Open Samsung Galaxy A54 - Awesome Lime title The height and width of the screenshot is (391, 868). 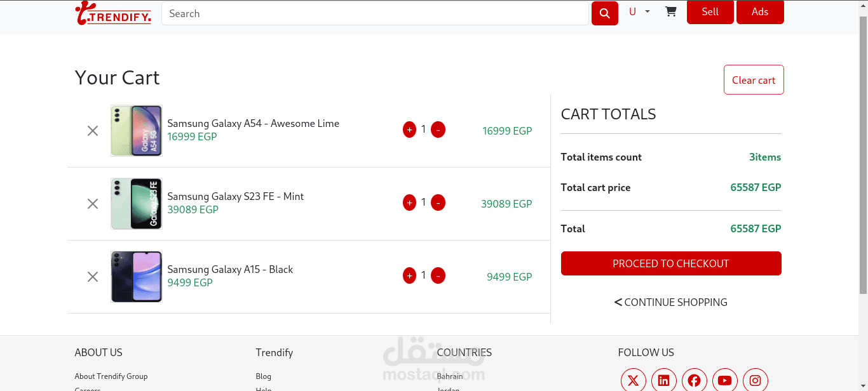pyautogui.click(x=254, y=123)
